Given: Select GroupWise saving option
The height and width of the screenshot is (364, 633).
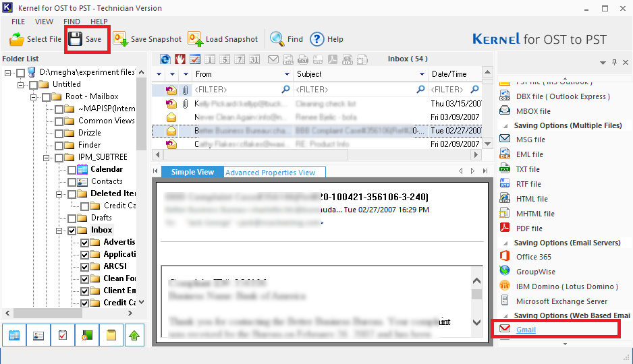Looking at the screenshot, I should pyautogui.click(x=535, y=272).
